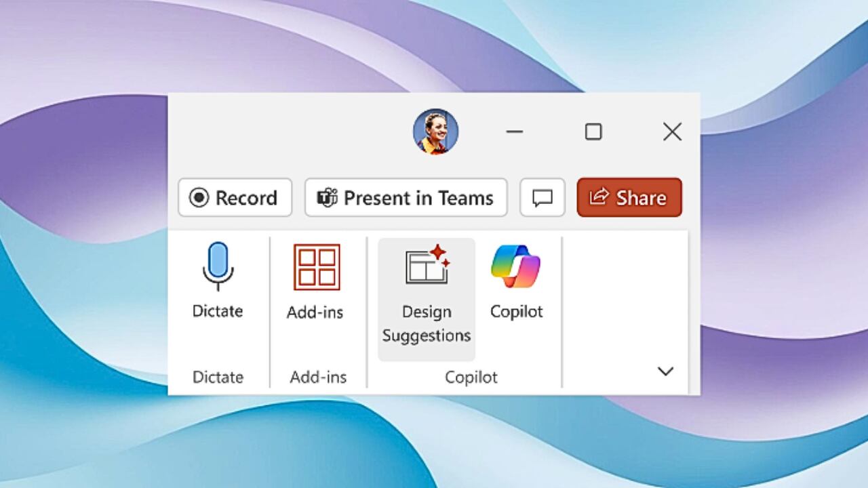Click the Teams icon inside Present in Teams

(328, 197)
